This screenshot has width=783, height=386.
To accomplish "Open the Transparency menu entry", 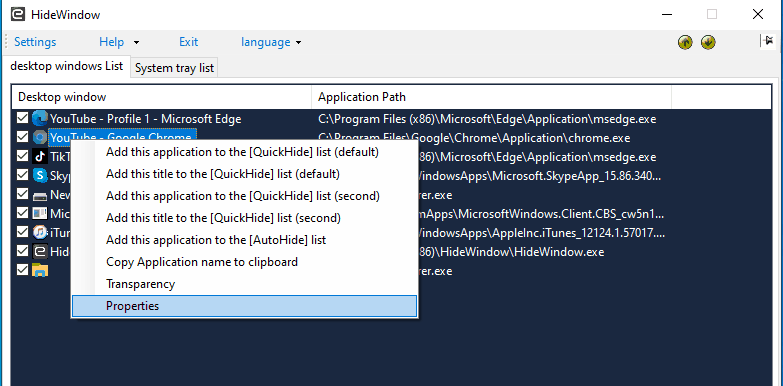I will click(244, 284).
